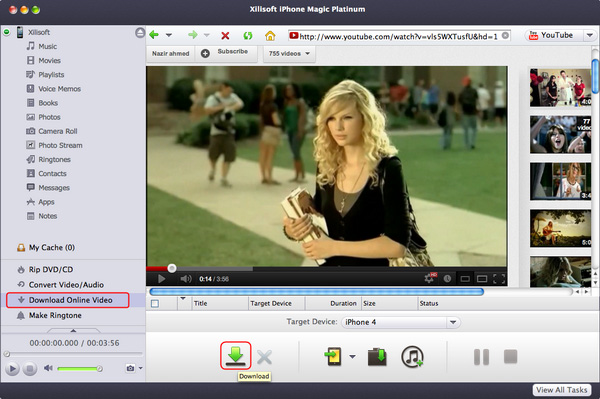Select Download Online Video

click(70, 300)
